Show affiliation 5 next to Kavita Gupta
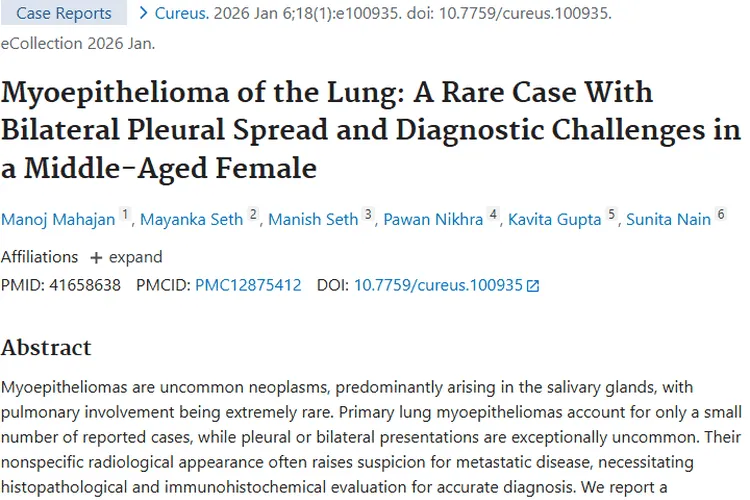The width and height of the screenshot is (750, 500). (611, 214)
